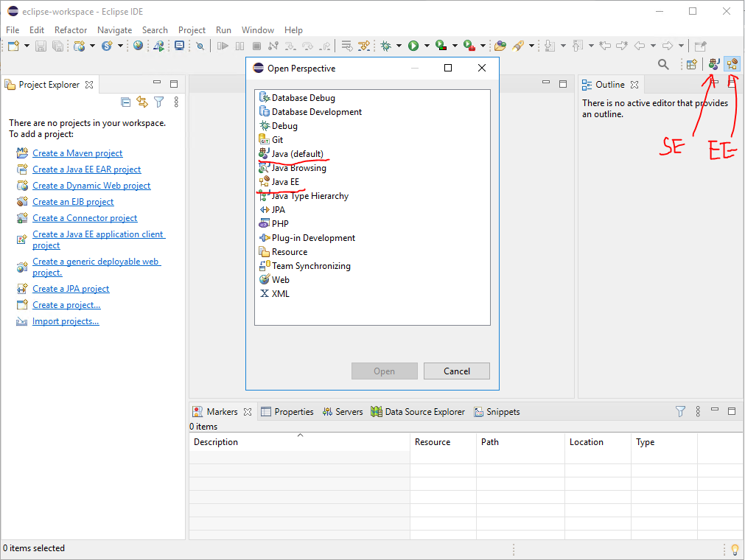
Task: Click the Save All toolbar icon
Action: click(57, 46)
